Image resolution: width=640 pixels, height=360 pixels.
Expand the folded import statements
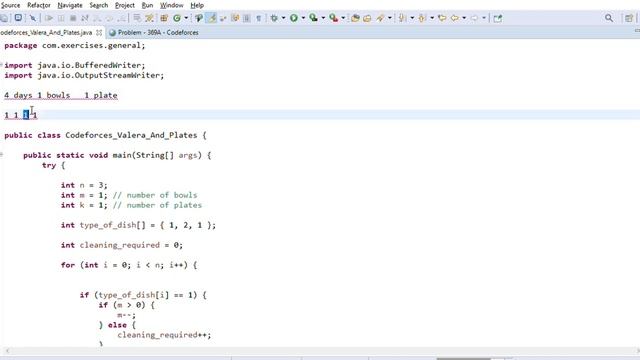[x=2, y=64]
